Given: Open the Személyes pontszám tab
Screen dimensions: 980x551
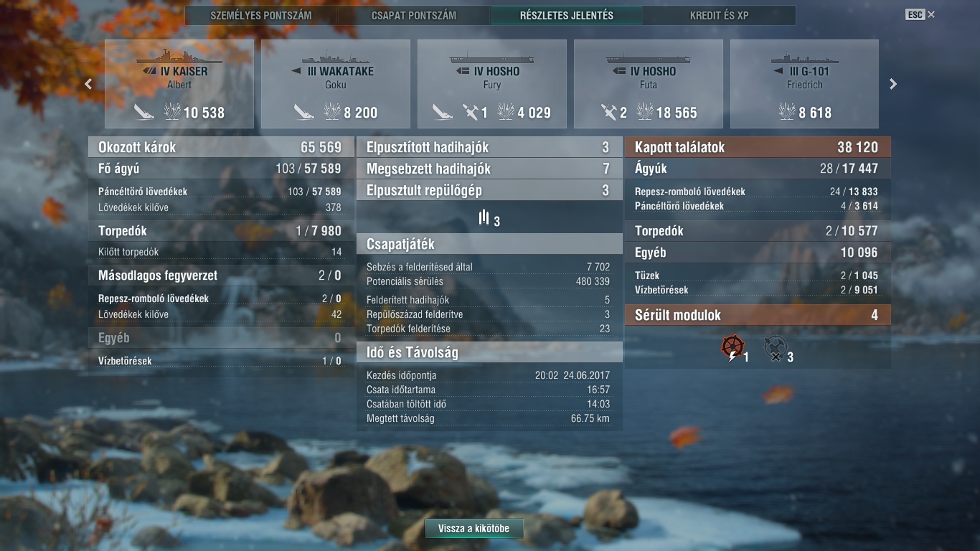Looking at the screenshot, I should coord(261,15).
